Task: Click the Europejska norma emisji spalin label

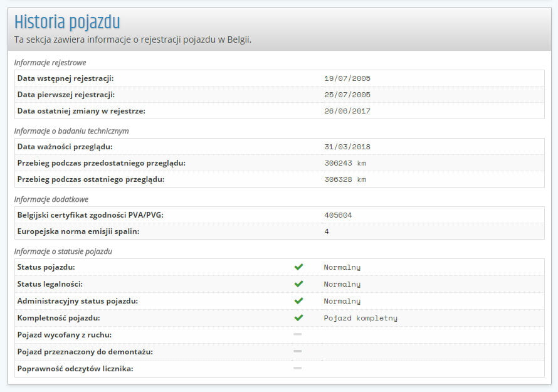Action: pyautogui.click(x=78, y=231)
